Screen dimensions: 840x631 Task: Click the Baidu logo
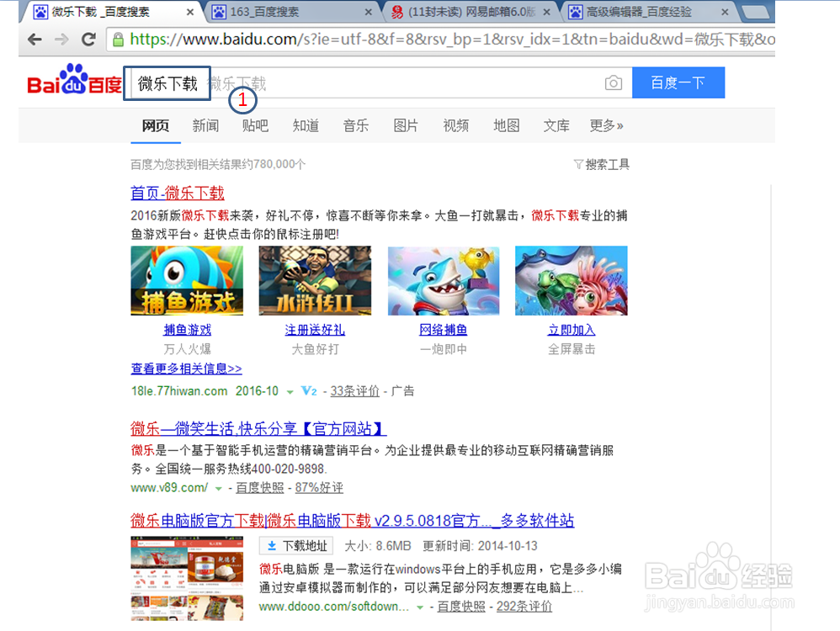coord(74,81)
